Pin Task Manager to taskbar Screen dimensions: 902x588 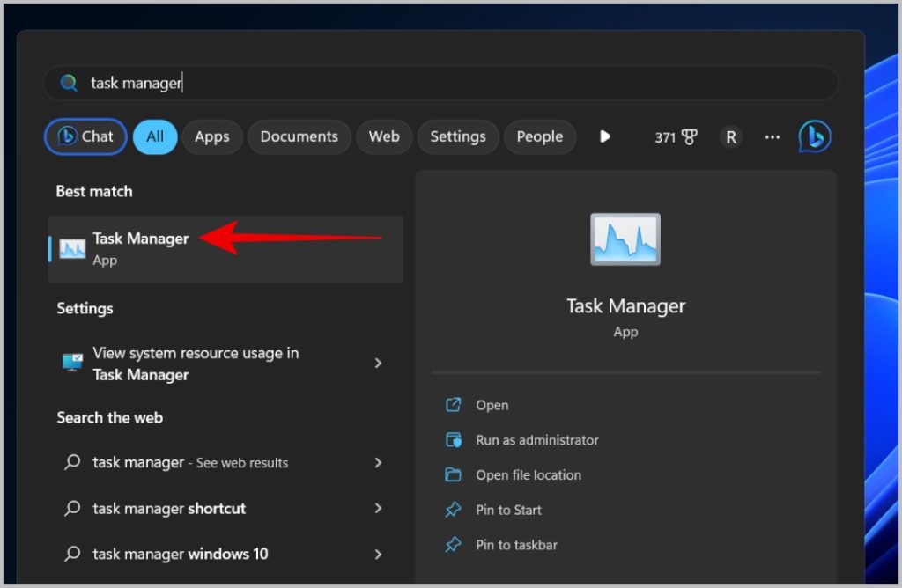[x=516, y=545]
